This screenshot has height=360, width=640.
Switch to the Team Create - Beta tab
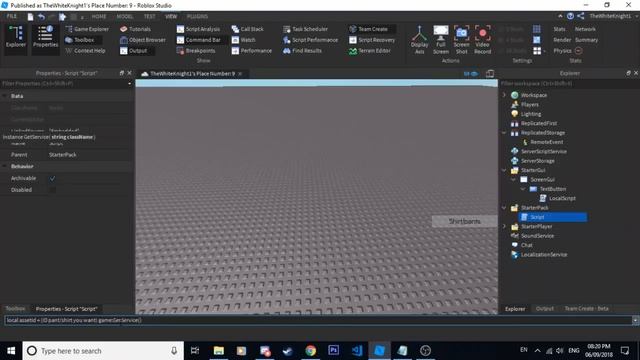(x=587, y=309)
